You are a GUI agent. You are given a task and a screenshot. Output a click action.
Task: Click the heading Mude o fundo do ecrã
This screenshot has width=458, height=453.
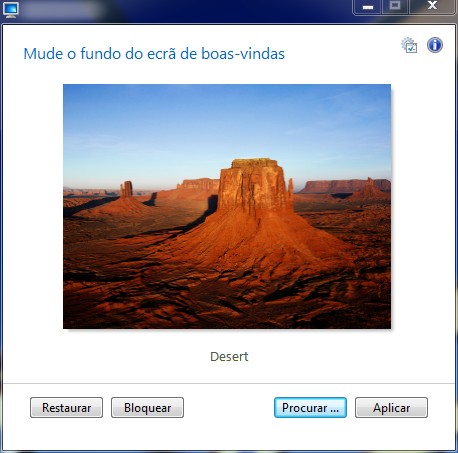click(x=154, y=54)
